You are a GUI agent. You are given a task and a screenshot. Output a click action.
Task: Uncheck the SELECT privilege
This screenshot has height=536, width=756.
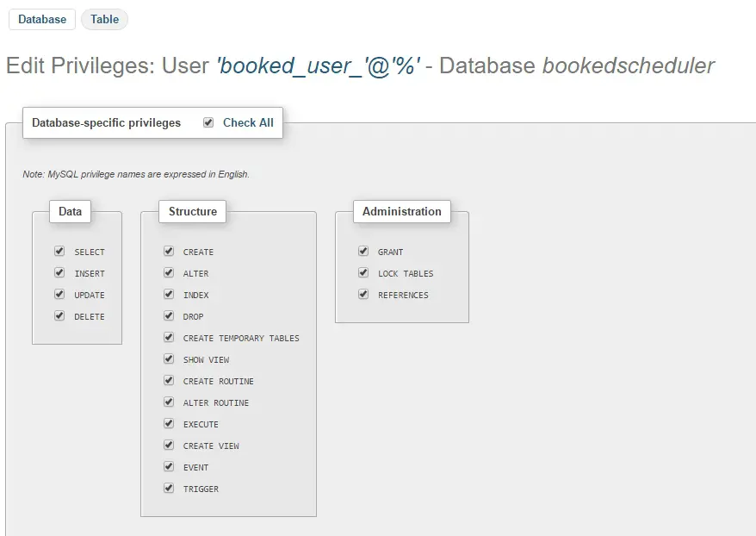tap(59, 251)
